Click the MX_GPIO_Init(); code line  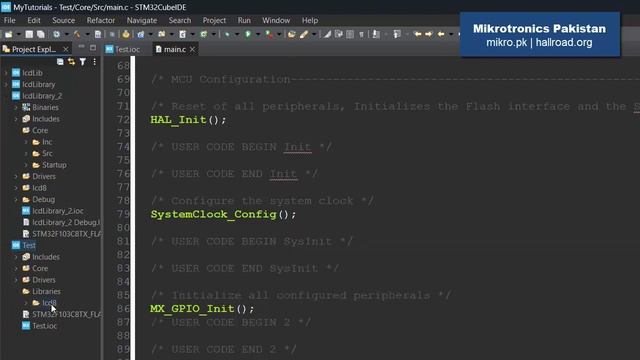[x=202, y=309]
